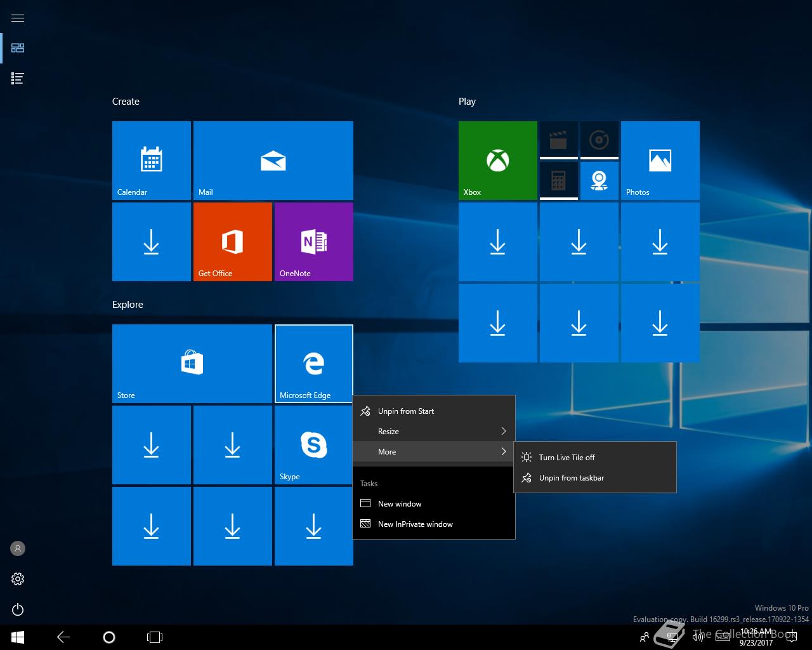Turn Live Tile off

click(x=595, y=457)
